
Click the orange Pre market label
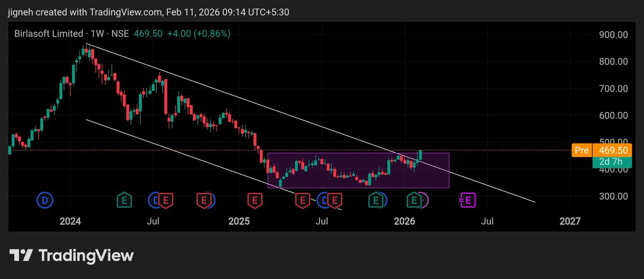tap(582, 150)
